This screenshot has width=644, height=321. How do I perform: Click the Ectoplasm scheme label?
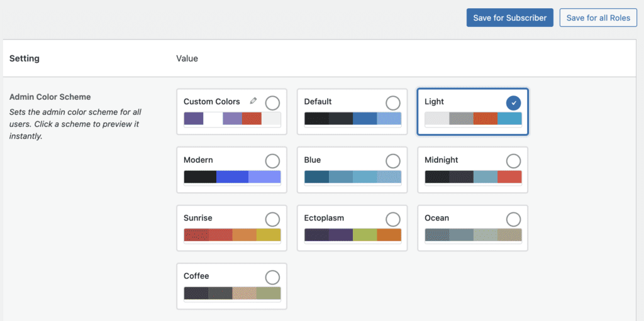[x=324, y=219]
